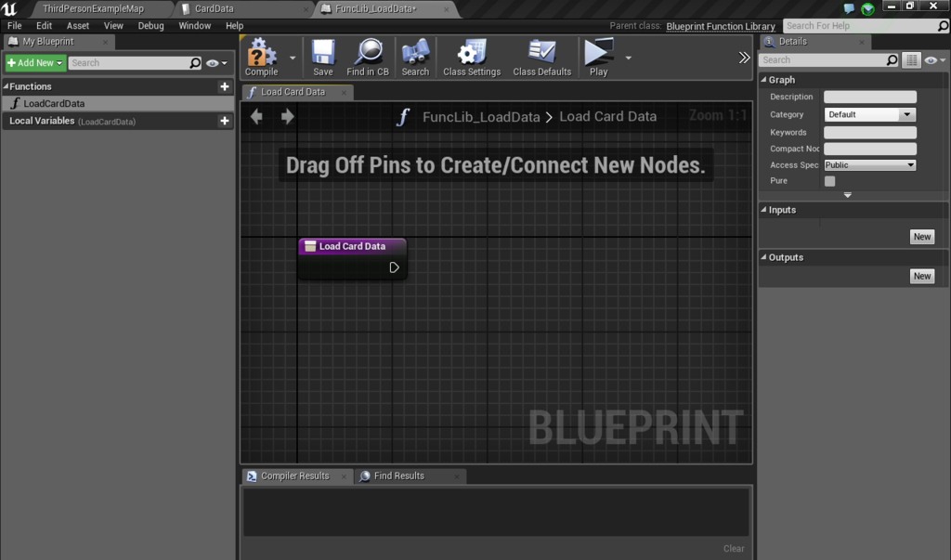The width and height of the screenshot is (951, 560).
Task: Open Blueprint Function Library parent class link
Action: tap(721, 26)
